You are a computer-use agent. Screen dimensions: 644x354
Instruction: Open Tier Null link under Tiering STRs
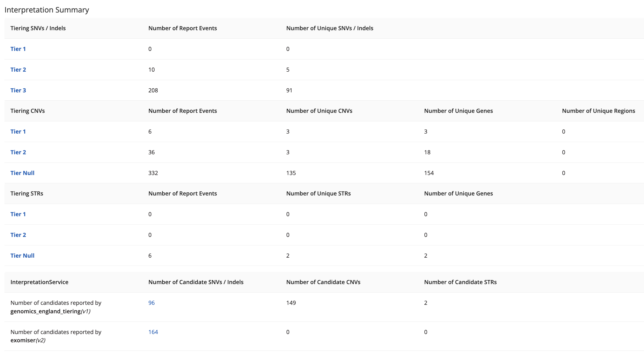click(x=22, y=256)
